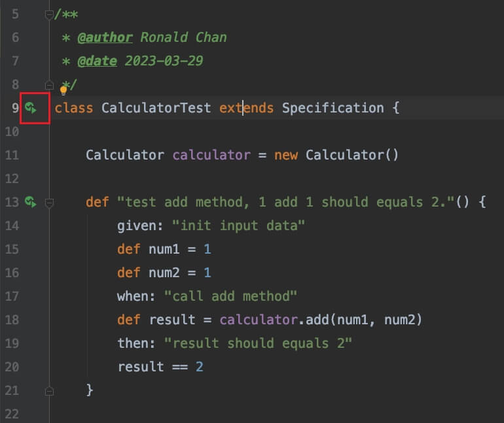This screenshot has height=423, width=504.
Task: Click line number 11 in the gutter
Action: click(x=12, y=155)
